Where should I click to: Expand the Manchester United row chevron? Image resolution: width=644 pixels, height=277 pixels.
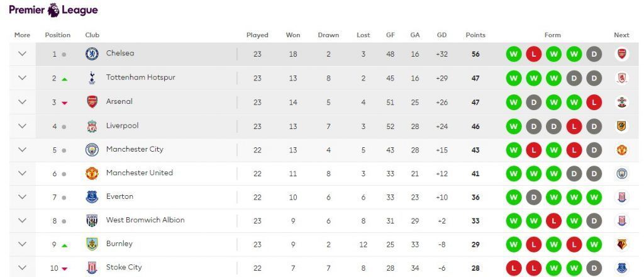coord(22,173)
